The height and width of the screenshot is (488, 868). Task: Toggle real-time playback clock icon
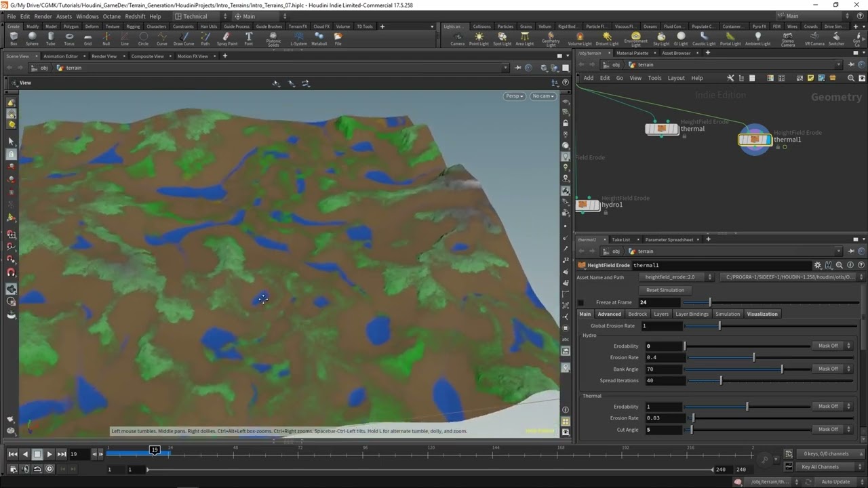tap(49, 469)
